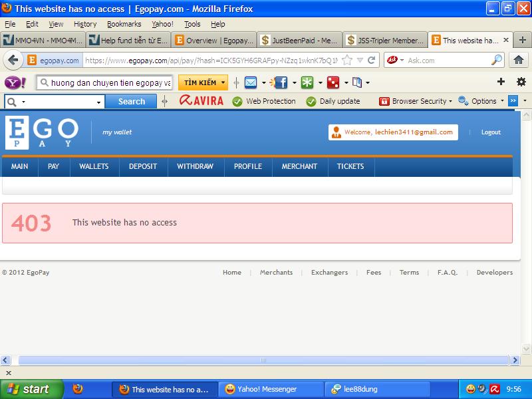Expand the green asterisk icon dropdown
This screenshot has height=399, width=532.
click(320, 82)
